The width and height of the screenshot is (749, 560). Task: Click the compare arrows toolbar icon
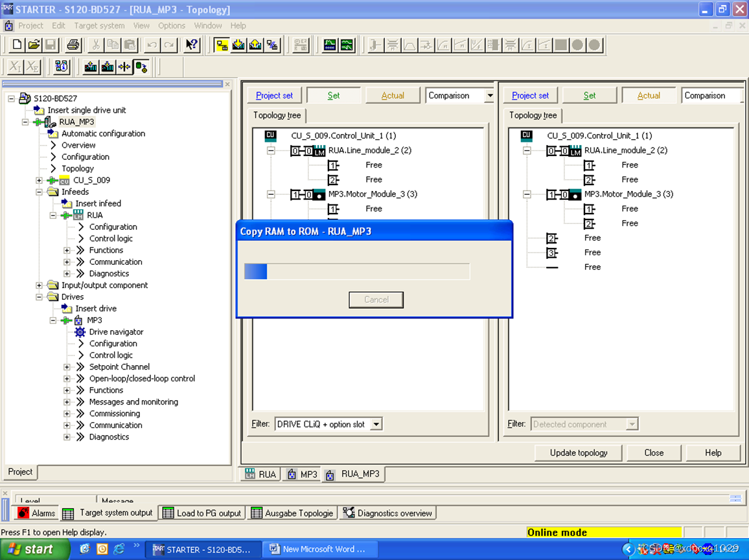(x=124, y=67)
